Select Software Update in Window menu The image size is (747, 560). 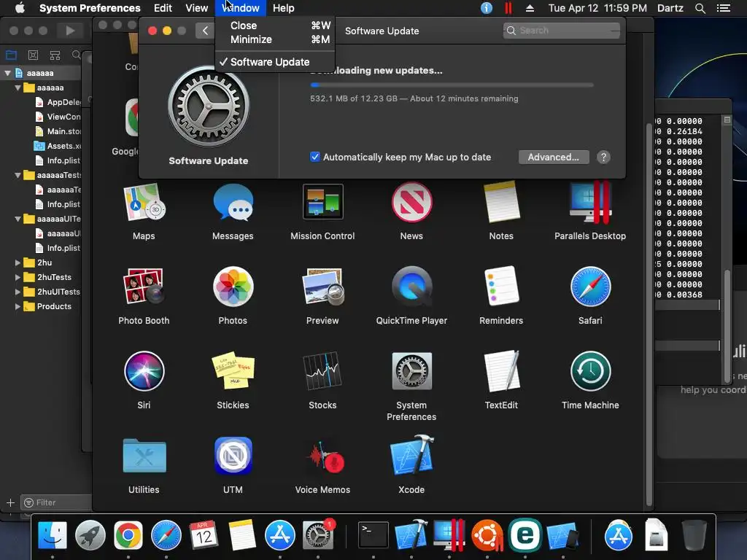[275, 62]
